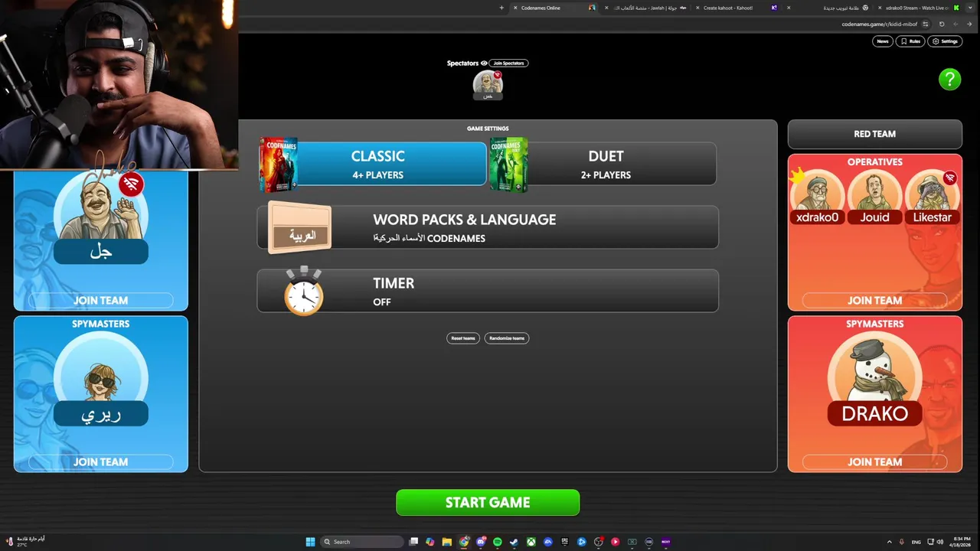This screenshot has height=551, width=980.
Task: Click the taskbar Search box
Action: (362, 542)
